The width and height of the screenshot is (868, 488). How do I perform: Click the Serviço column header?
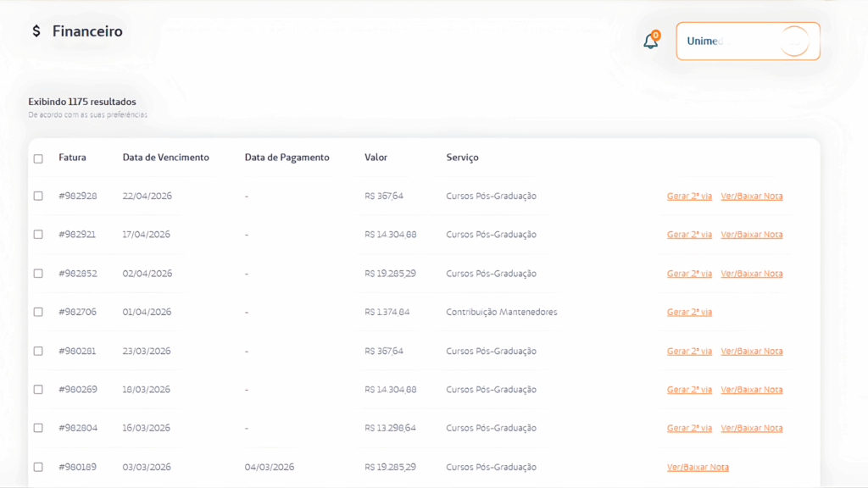click(x=462, y=158)
